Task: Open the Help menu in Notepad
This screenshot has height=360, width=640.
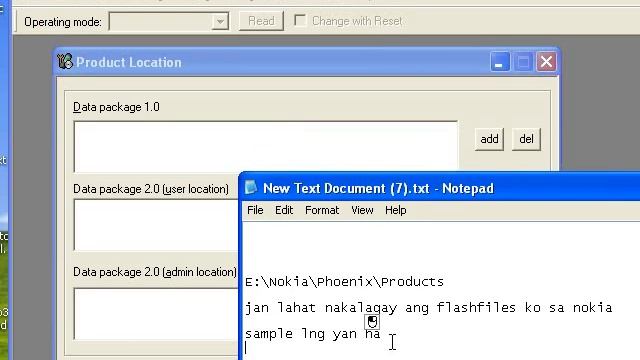Action: [396, 210]
